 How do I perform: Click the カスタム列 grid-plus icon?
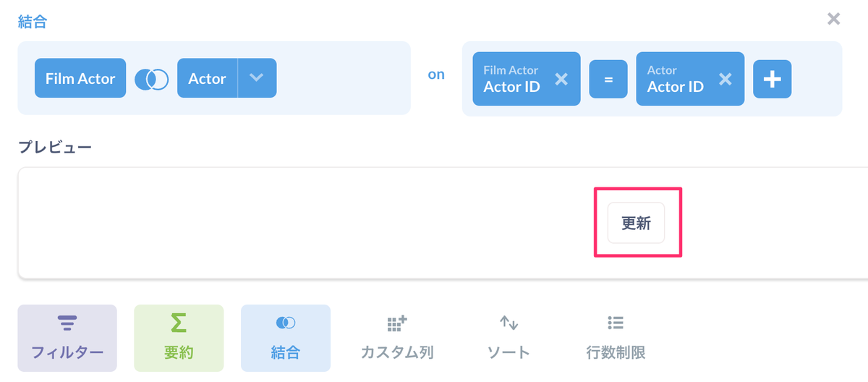pos(397,323)
